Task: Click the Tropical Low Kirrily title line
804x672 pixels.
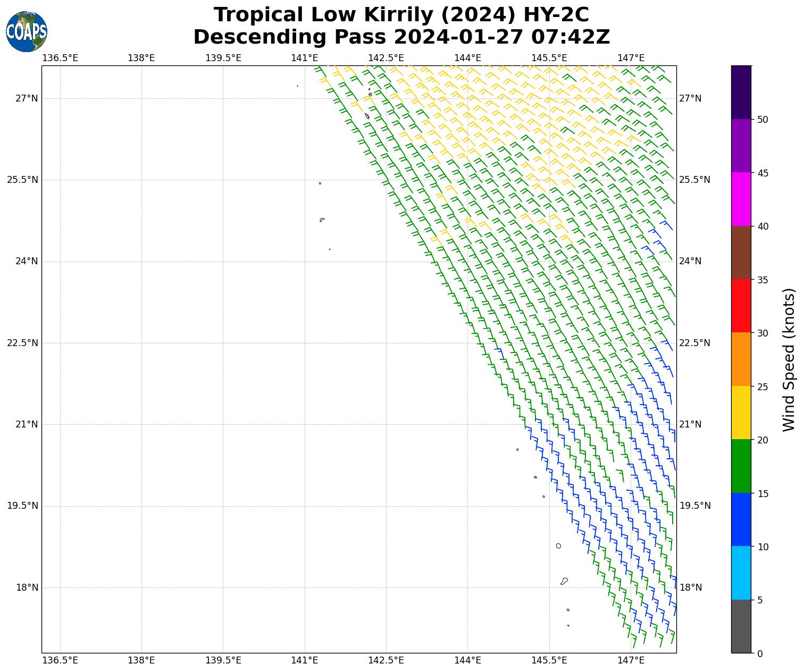Action: point(401,15)
